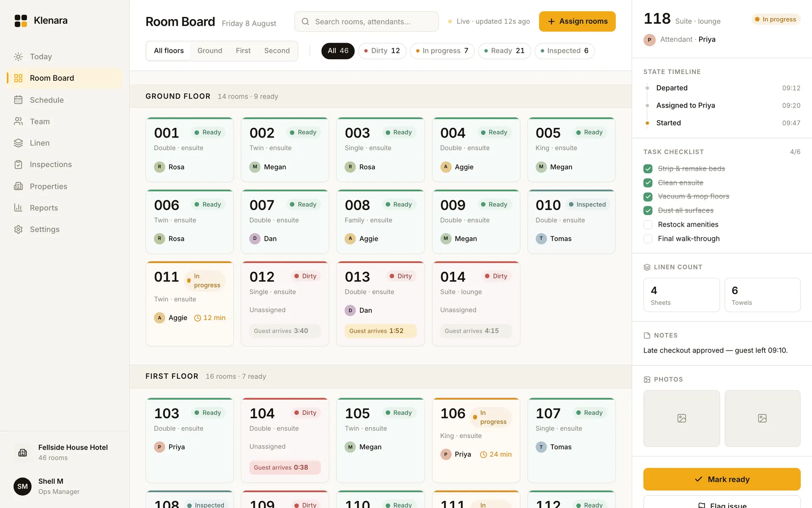Click the search rooms input field
The image size is (812, 508).
click(x=366, y=22)
